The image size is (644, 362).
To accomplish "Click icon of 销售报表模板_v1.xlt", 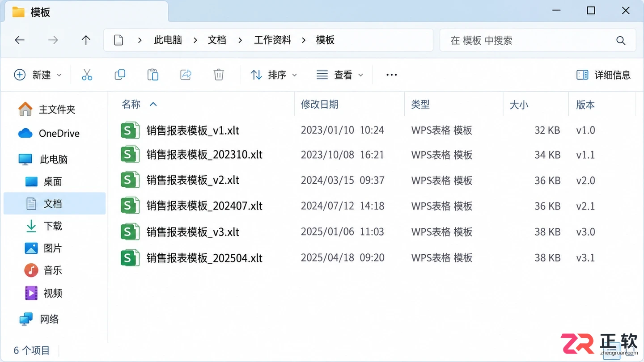I will click(x=130, y=130).
